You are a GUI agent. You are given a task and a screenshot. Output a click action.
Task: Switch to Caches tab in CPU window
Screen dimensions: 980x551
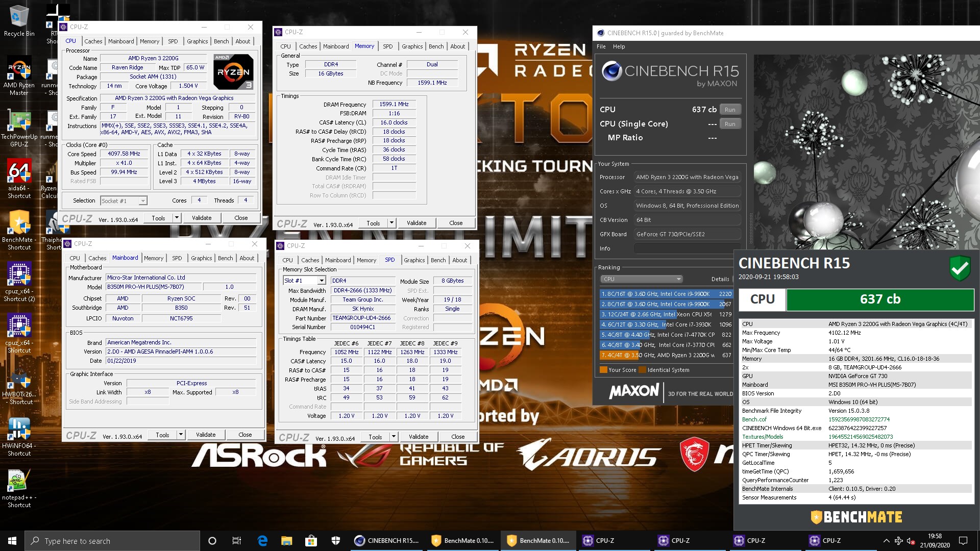(x=93, y=41)
